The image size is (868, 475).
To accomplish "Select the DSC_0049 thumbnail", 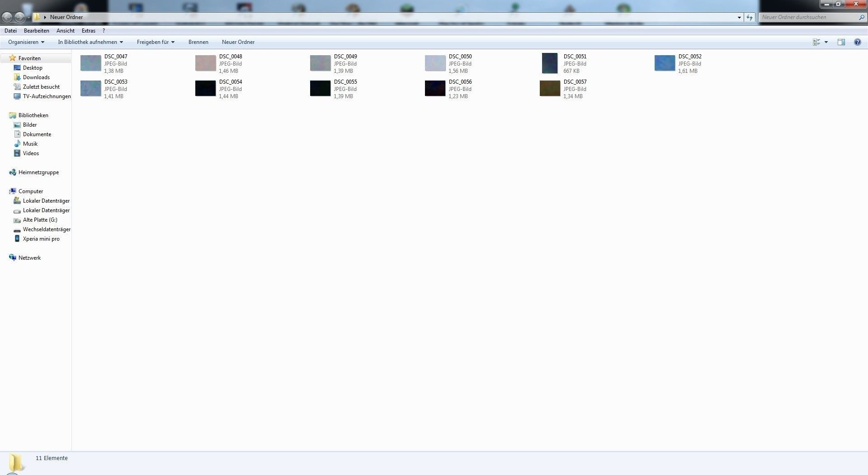I will [321, 63].
